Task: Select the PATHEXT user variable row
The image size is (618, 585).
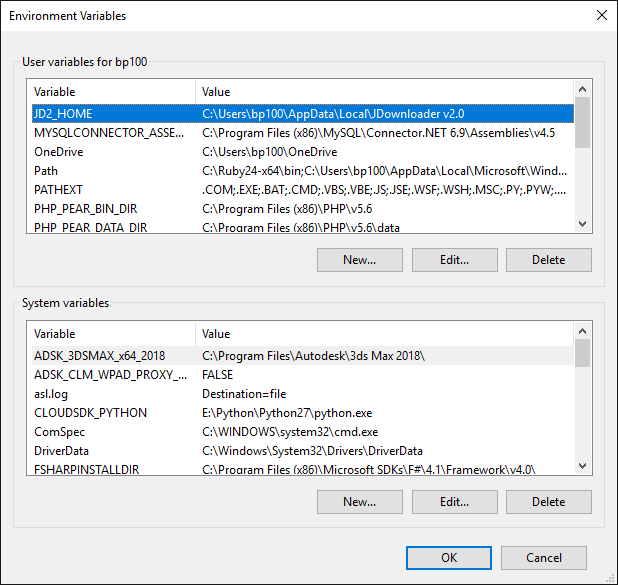Action: [x=59, y=190]
